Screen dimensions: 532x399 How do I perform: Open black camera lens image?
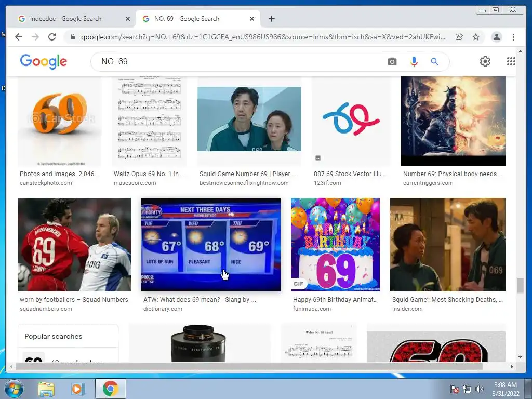pyautogui.click(x=199, y=343)
